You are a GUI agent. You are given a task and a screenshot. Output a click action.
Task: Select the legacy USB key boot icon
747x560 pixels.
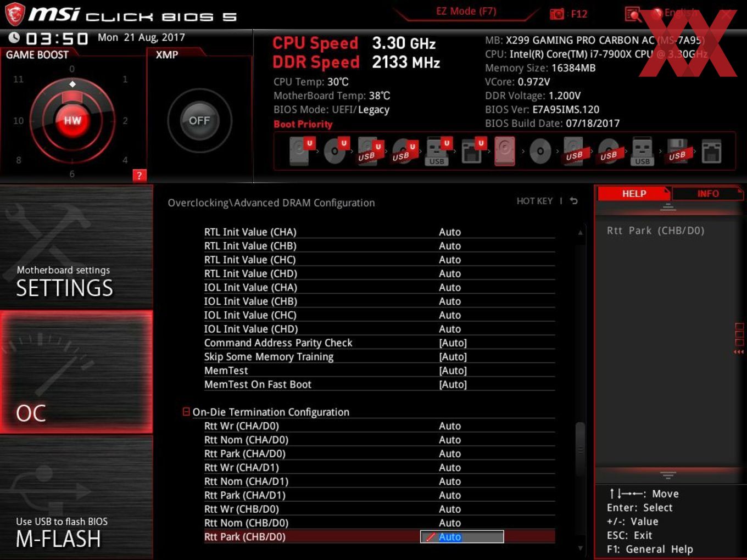point(642,152)
